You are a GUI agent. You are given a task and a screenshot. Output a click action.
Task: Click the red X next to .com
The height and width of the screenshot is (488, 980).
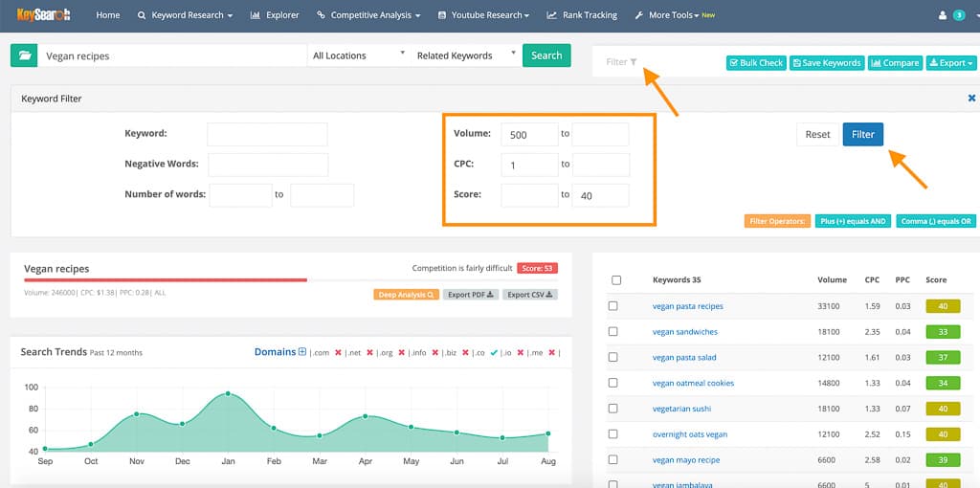338,352
